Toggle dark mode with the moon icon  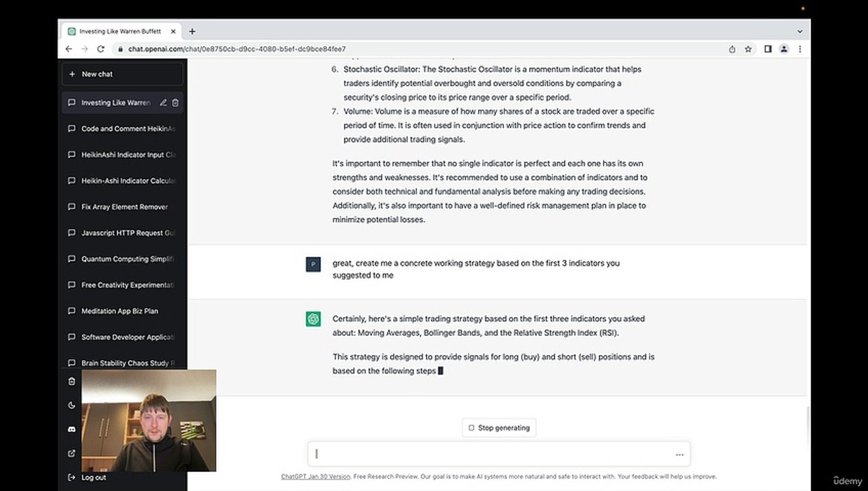(71, 405)
